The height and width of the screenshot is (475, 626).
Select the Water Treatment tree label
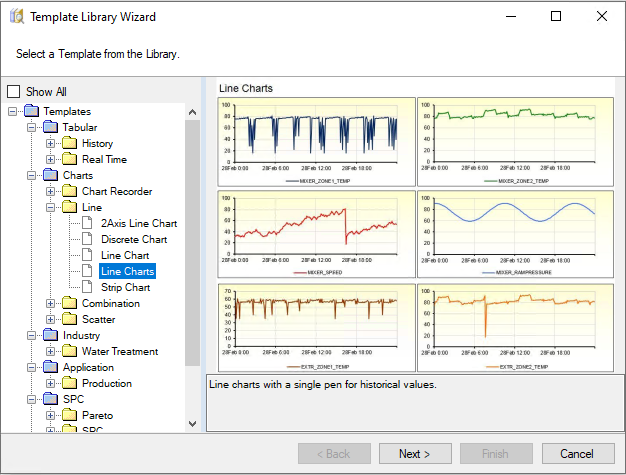[120, 351]
